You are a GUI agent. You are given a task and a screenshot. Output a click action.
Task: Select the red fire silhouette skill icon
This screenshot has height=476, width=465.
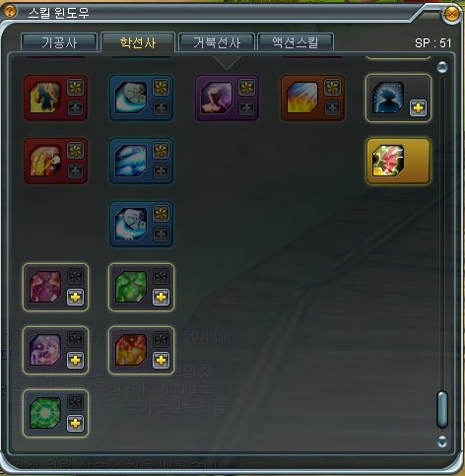point(45,98)
